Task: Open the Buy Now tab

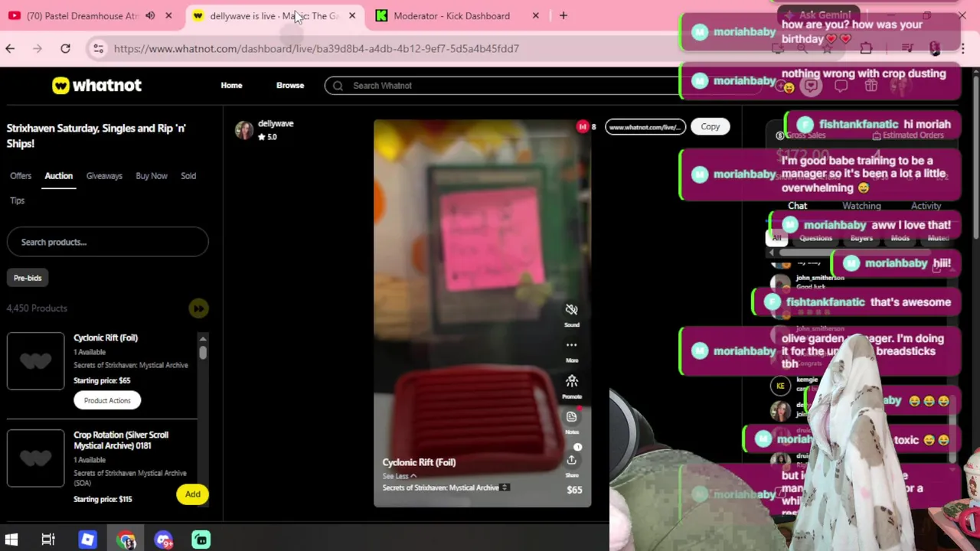Action: click(x=152, y=176)
